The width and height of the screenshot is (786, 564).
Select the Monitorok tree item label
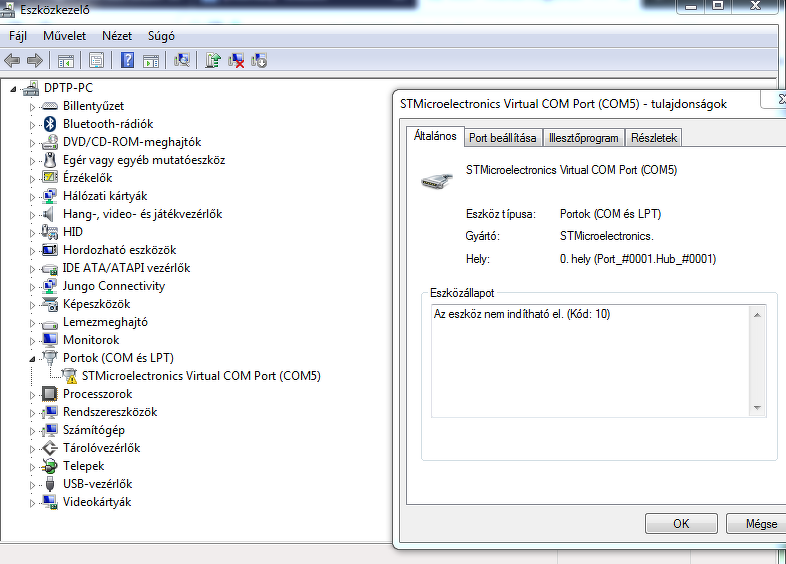pyautogui.click(x=91, y=340)
